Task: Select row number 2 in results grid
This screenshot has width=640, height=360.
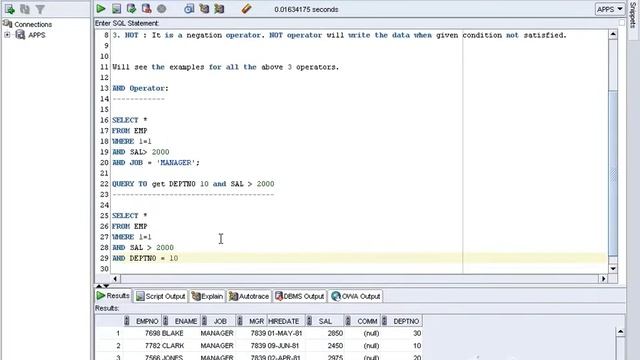Action: [x=109, y=345]
